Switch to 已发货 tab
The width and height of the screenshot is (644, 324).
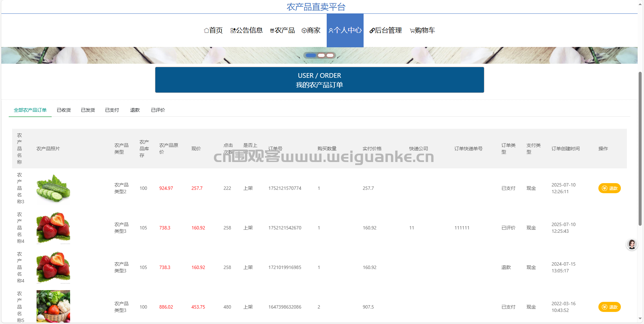88,110
